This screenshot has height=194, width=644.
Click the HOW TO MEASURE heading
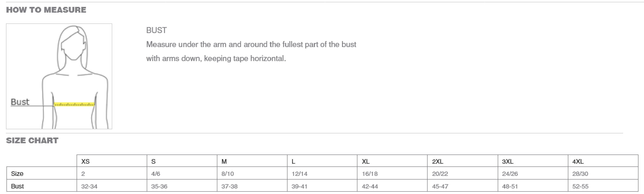point(46,10)
